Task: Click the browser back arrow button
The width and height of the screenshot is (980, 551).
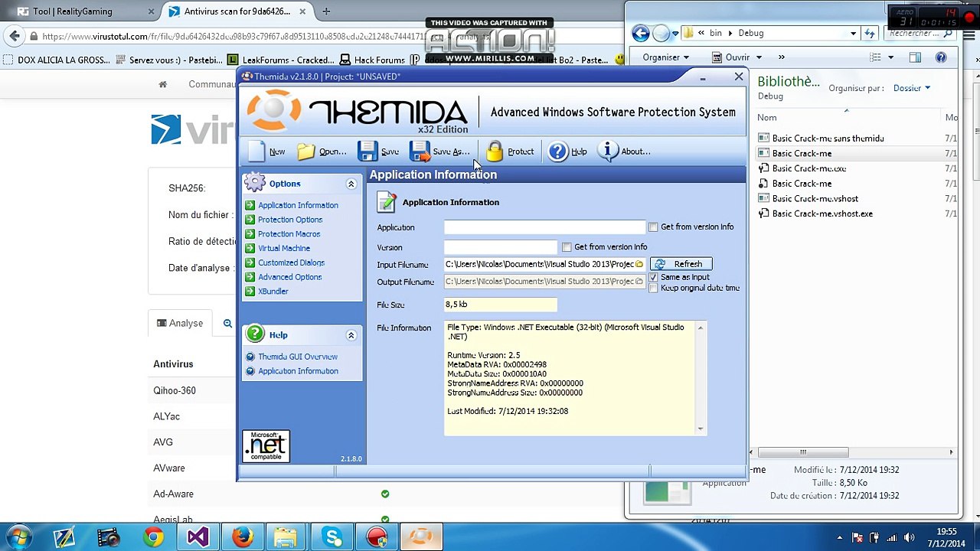Action: pos(15,36)
